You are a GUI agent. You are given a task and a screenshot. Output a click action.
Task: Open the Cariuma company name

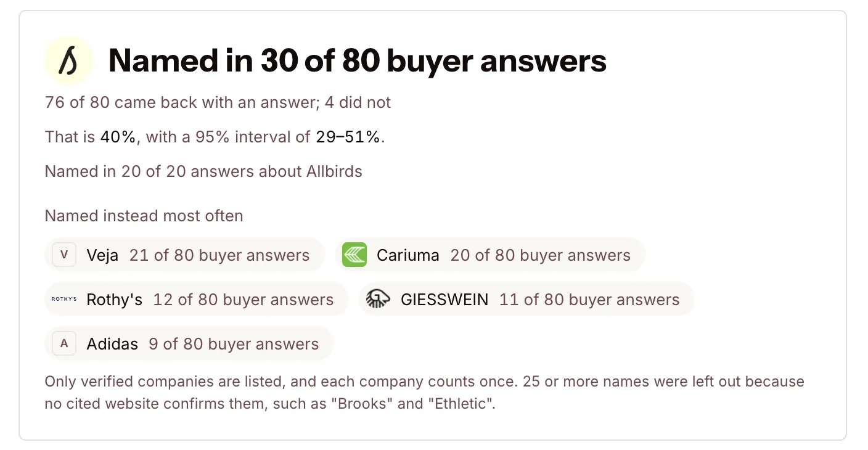pyautogui.click(x=408, y=255)
